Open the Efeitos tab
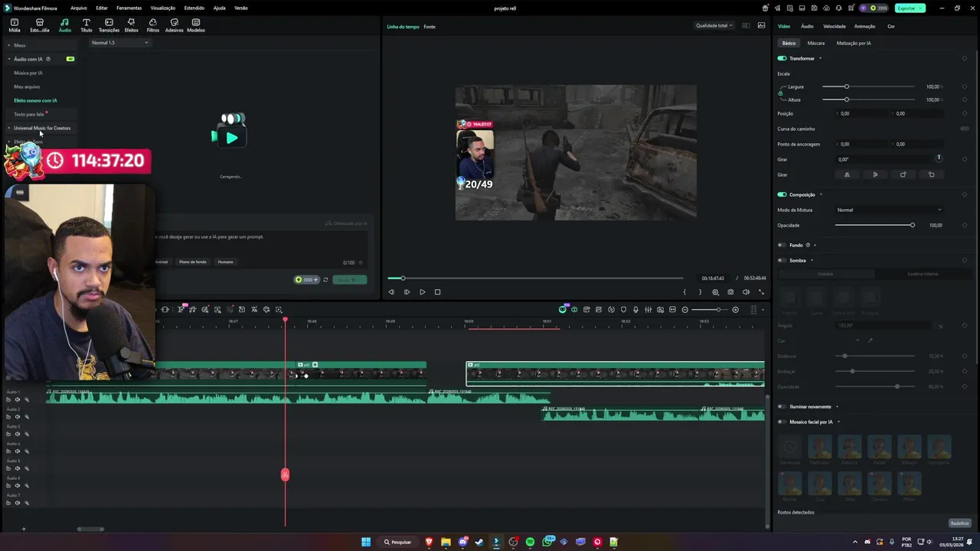The image size is (980, 551). 131,25
